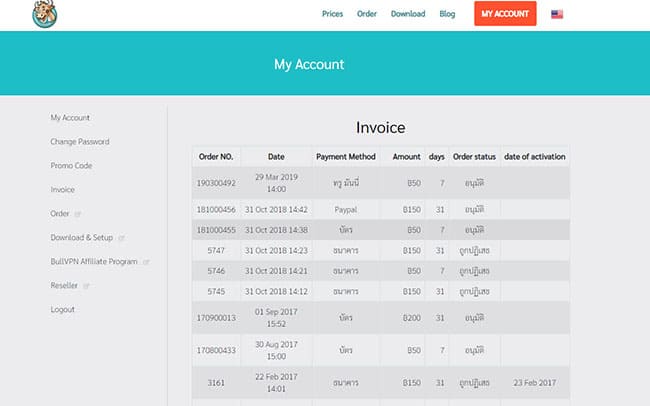This screenshot has height=406, width=650.
Task: Click date 30 Aug 2017 15:00
Action: tap(276, 350)
